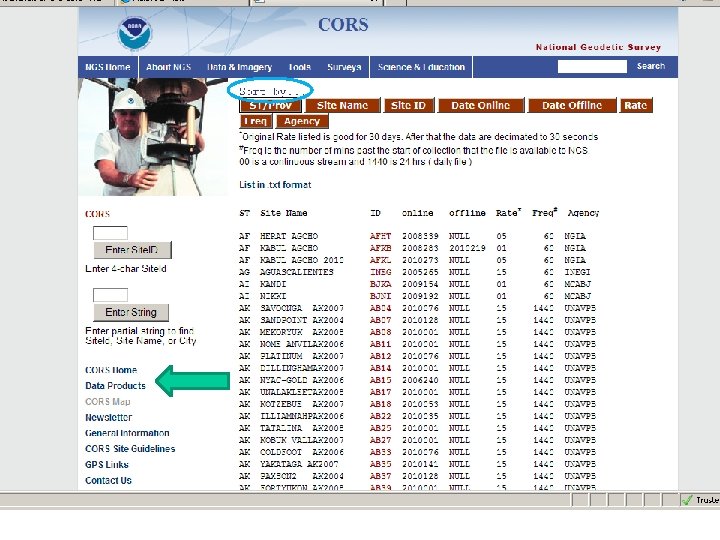Open the CORS Home link
The width and height of the screenshot is (720, 540).
pos(111,370)
